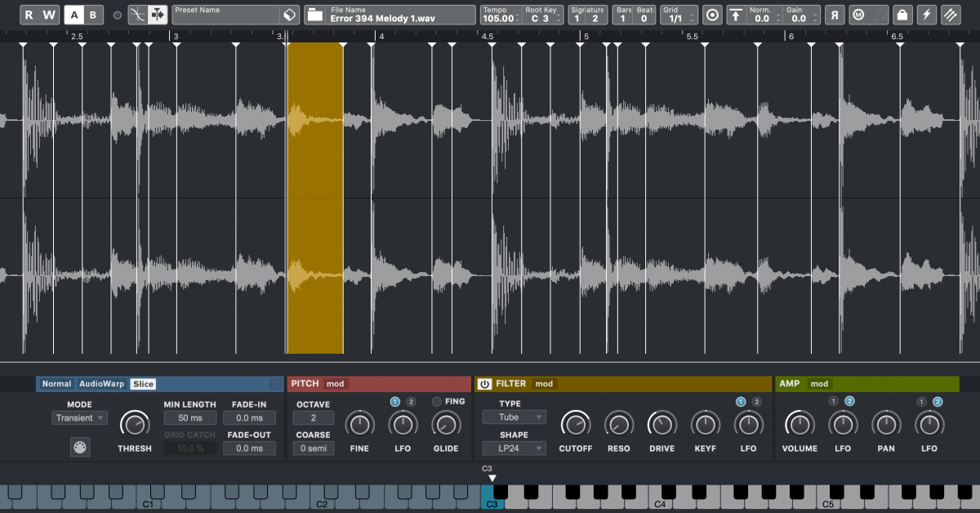This screenshot has width=980, height=513.
Task: Click the Root Key C3 value
Action: [540, 18]
